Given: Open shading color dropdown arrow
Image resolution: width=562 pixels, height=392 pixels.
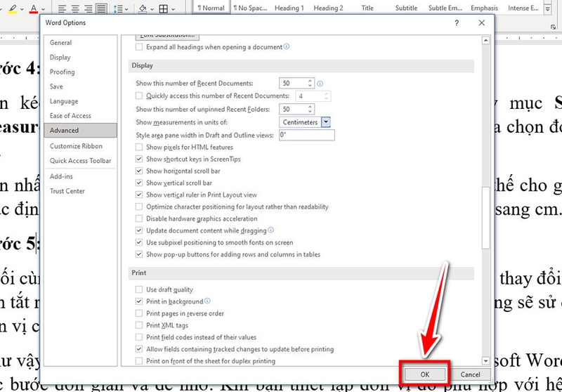Looking at the screenshot, I should click(x=152, y=9).
